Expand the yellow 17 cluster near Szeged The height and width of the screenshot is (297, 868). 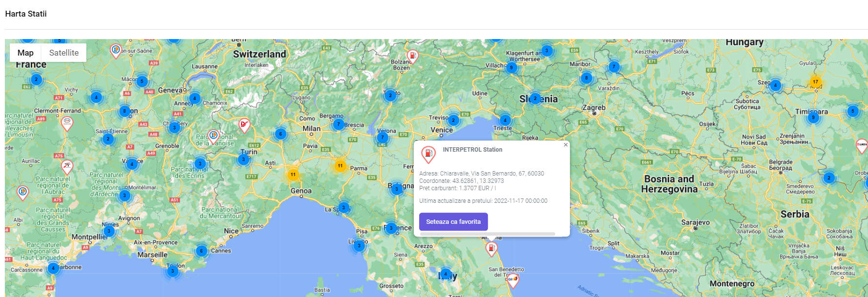[x=815, y=82]
